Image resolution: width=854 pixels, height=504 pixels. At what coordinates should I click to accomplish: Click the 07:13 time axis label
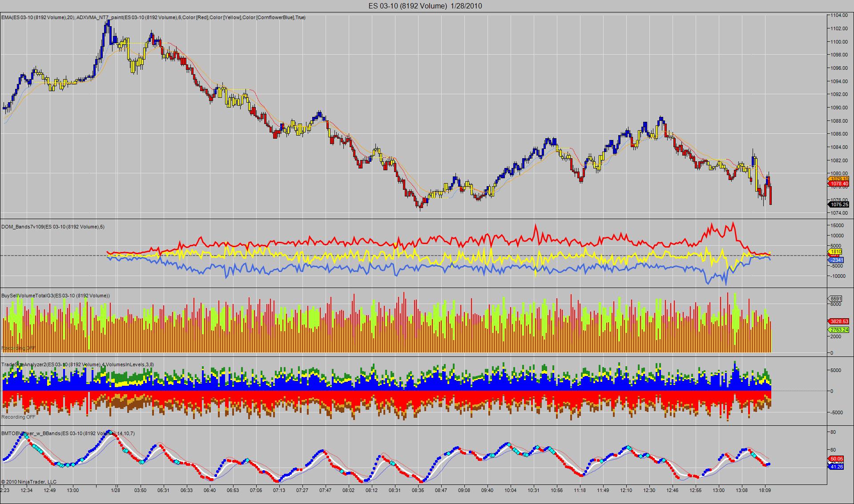279,491
